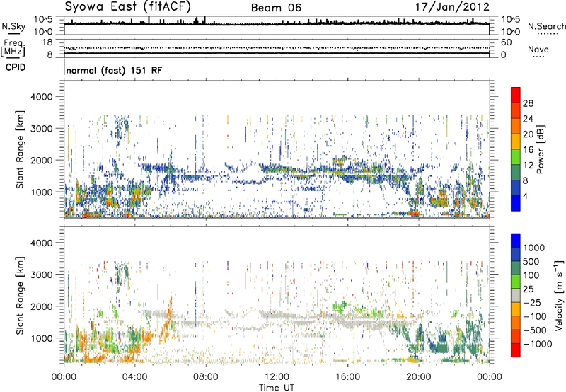Image resolution: width=566 pixels, height=392 pixels.
Task: Click the noise trace in the N.Sky panel
Action: [277, 24]
